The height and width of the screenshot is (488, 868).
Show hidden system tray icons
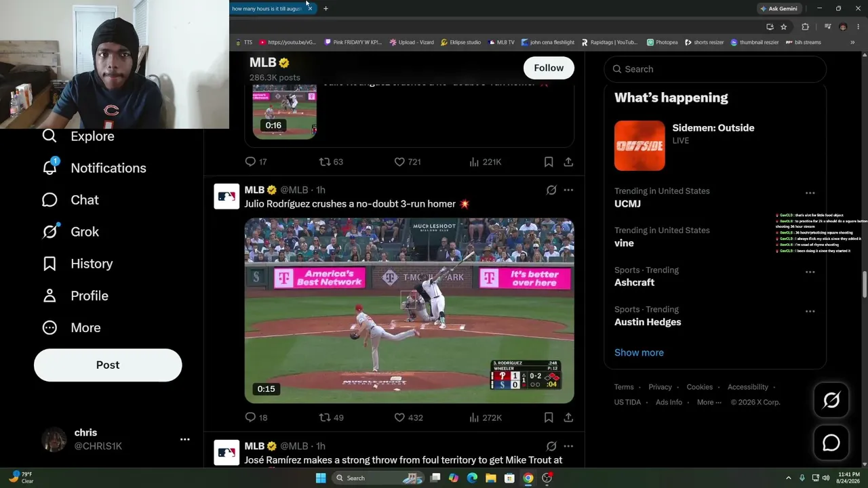tap(788, 478)
